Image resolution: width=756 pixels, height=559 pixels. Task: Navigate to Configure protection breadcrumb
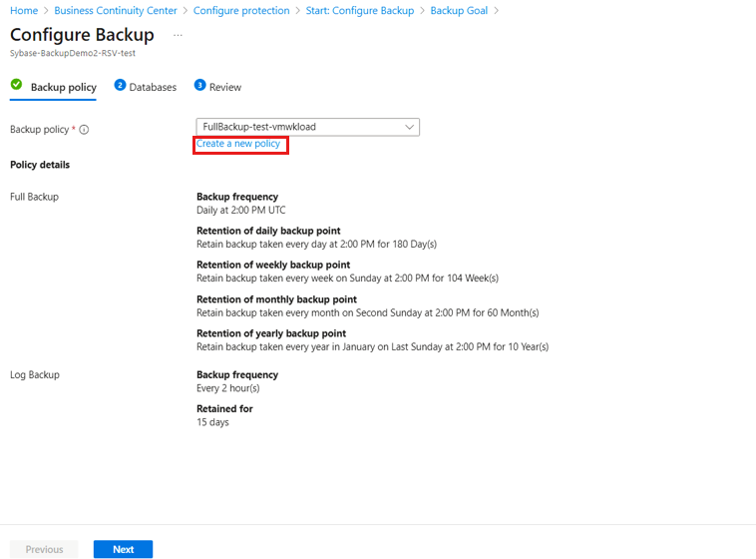click(241, 11)
